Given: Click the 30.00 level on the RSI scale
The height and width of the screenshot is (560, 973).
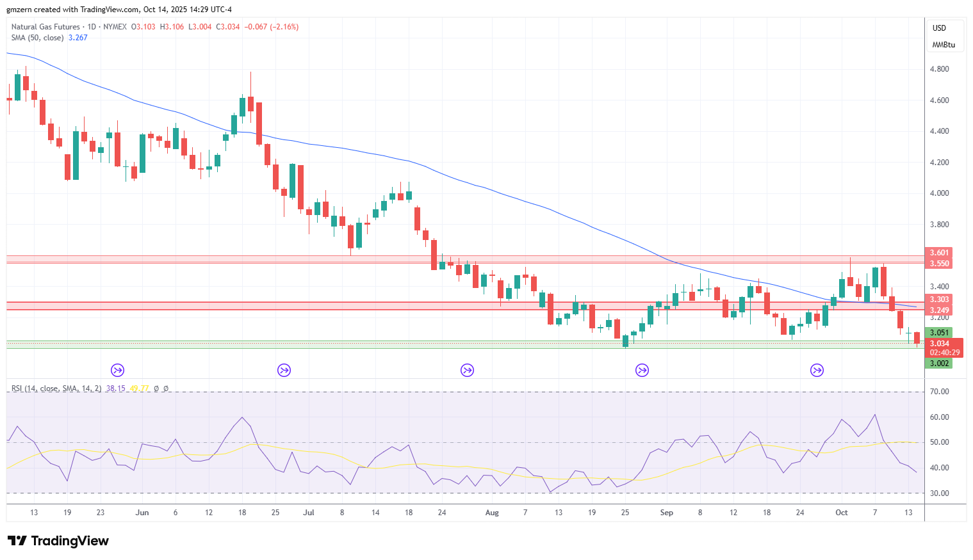Looking at the screenshot, I should 940,493.
